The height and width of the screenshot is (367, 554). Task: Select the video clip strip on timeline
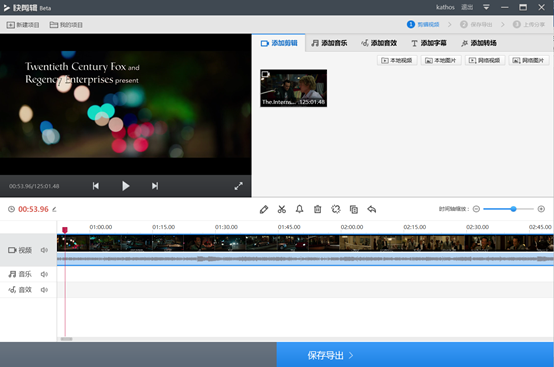point(305,243)
